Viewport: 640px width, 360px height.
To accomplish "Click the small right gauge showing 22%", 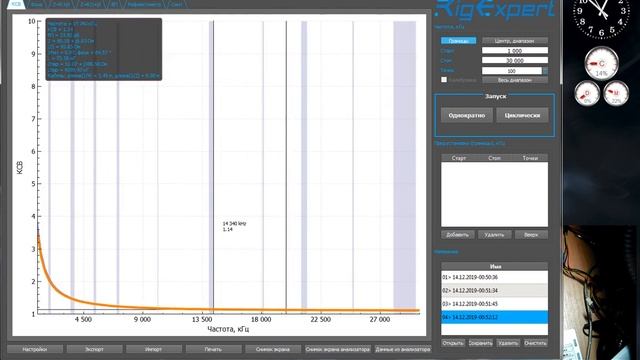I will [616, 93].
